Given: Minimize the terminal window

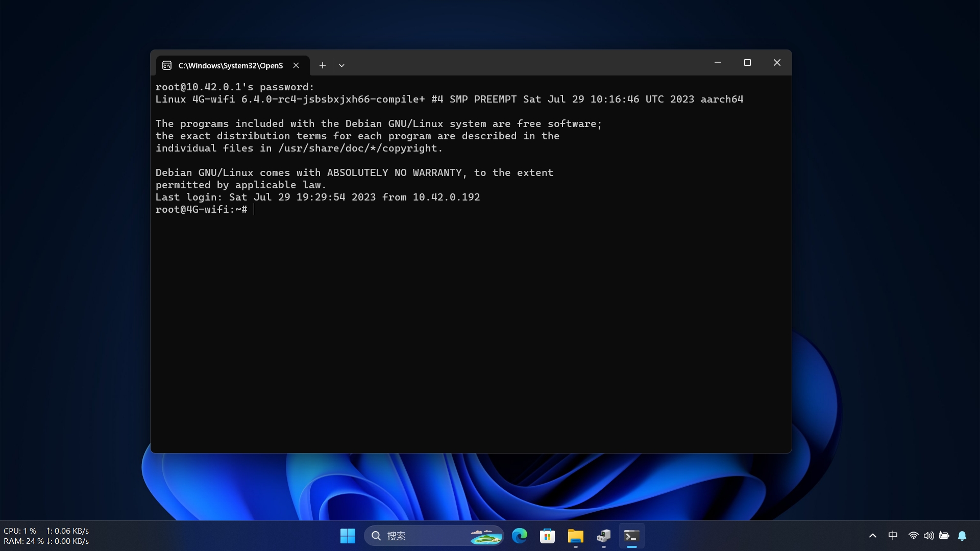Looking at the screenshot, I should coord(718,63).
